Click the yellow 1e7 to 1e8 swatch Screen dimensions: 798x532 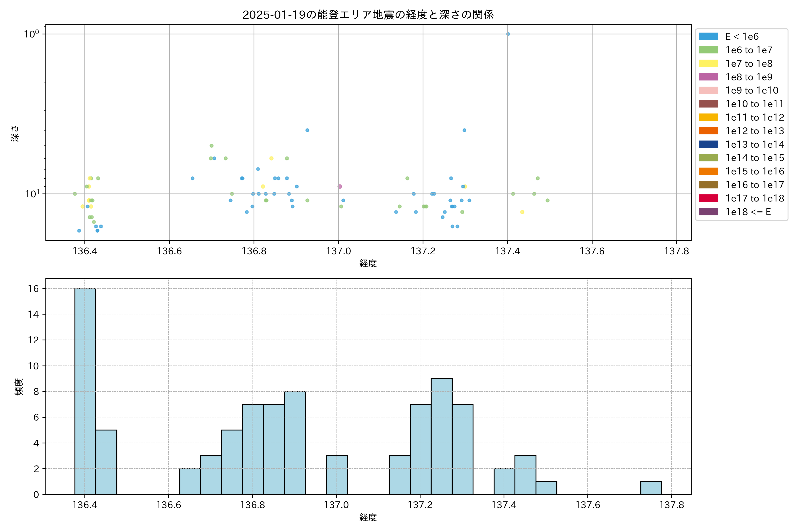coord(708,63)
